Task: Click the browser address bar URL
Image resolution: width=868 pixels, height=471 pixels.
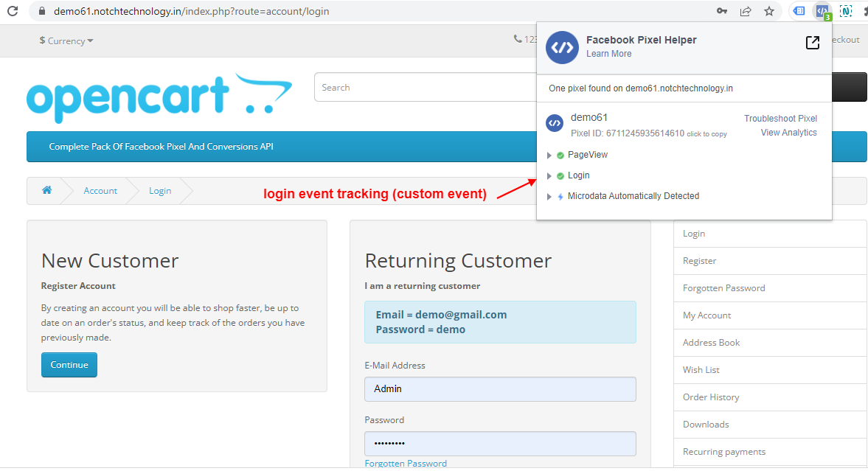Action: (192, 11)
